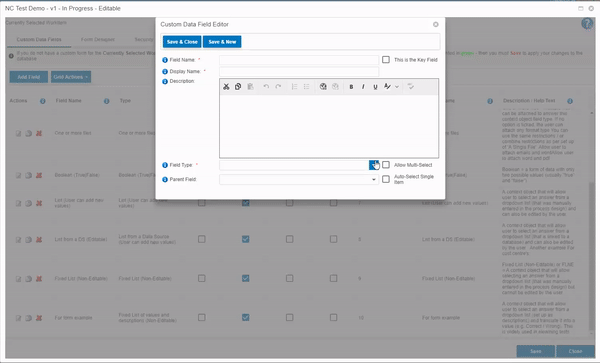Click red delete icon for For form example row
The height and width of the screenshot is (363, 600).
click(39, 318)
